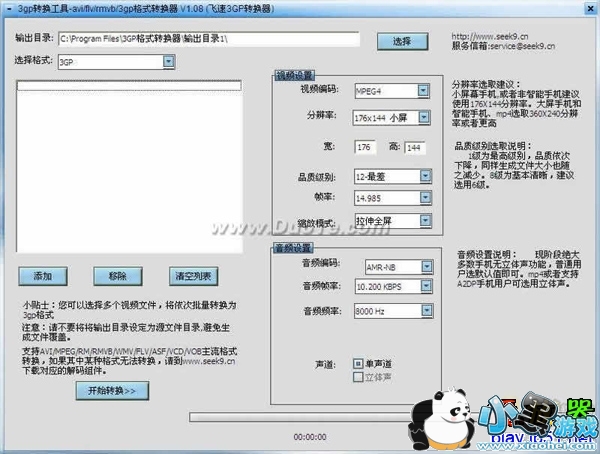The width and height of the screenshot is (600, 454).
Task: Open the 分辨率 176x144 dropdown
Action: pyautogui.click(x=424, y=118)
